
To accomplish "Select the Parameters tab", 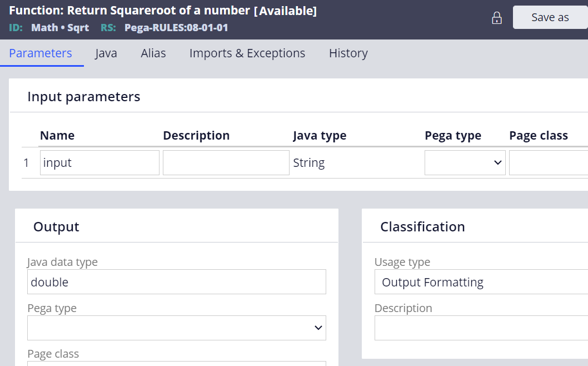I will 41,53.
